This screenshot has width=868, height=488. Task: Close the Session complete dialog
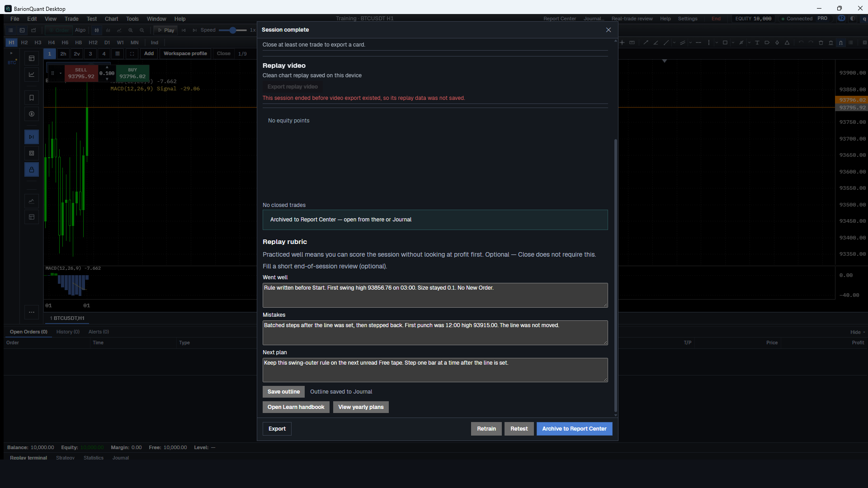point(609,30)
